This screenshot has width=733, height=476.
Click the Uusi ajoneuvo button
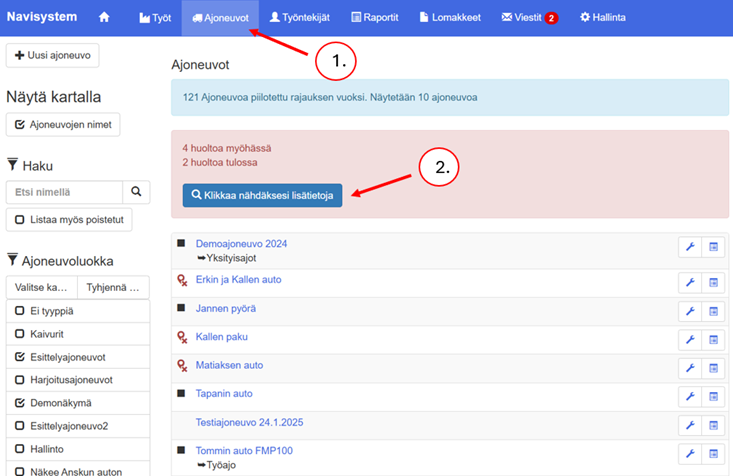[52, 56]
